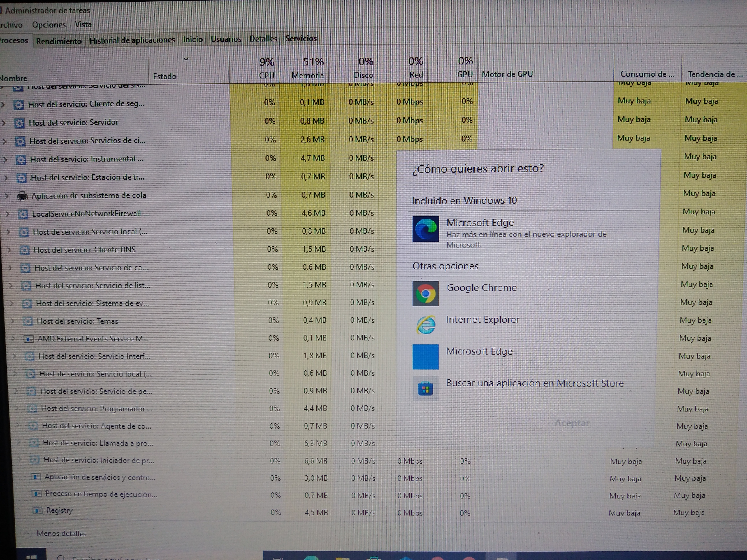Click the Microsoft Edge icon under Incluido en Windows 10

tap(426, 229)
